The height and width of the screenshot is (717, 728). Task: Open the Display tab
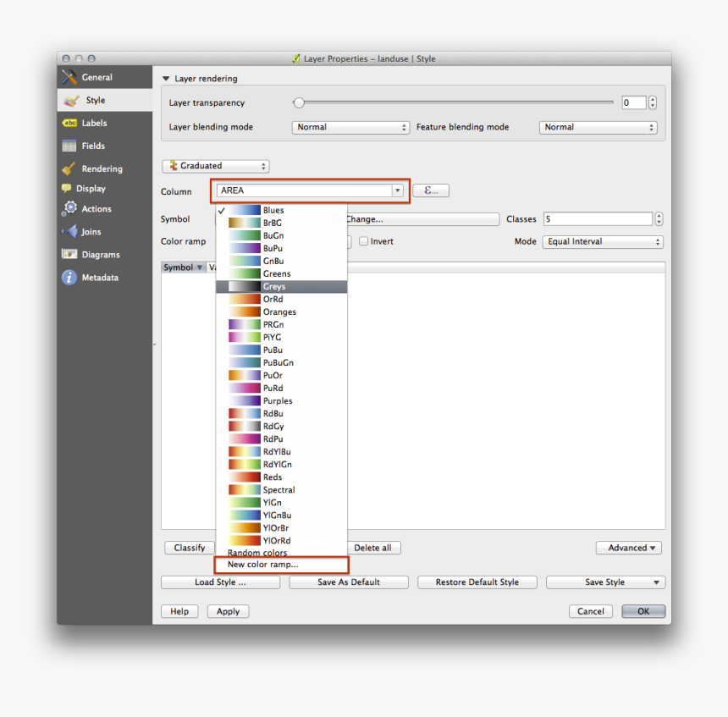click(105, 188)
